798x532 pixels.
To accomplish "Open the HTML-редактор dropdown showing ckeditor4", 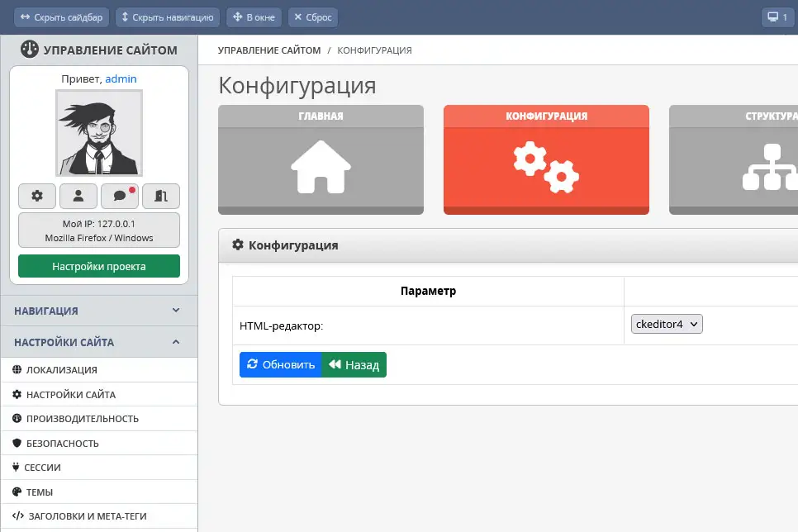I will click(x=667, y=324).
